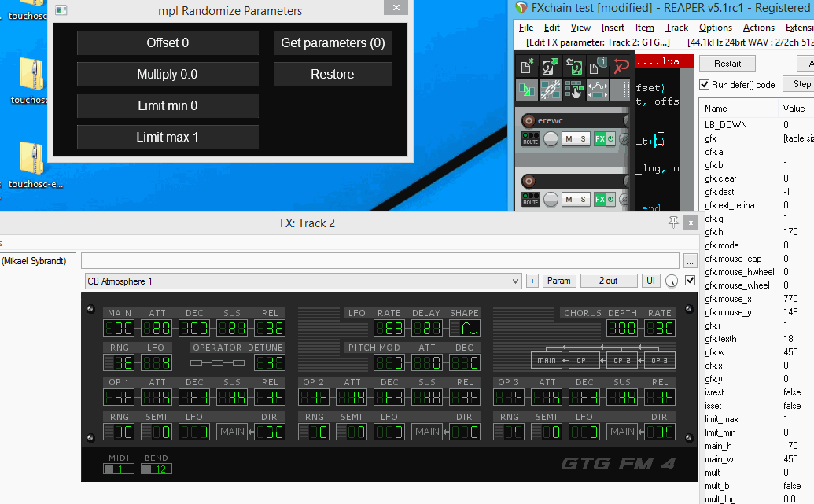Click the OP 3 destination MAIN selector
The width and height of the screenshot is (814, 504).
point(622,432)
